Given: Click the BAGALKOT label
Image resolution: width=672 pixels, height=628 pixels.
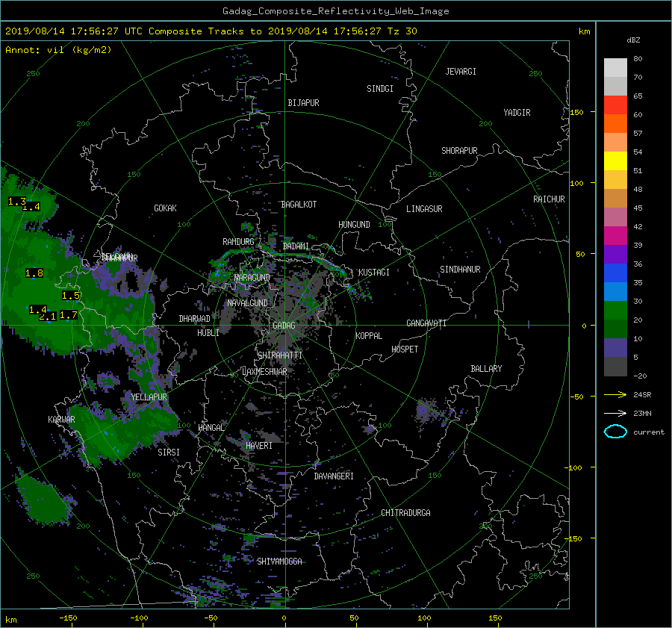Looking at the screenshot, I should click(x=299, y=205).
